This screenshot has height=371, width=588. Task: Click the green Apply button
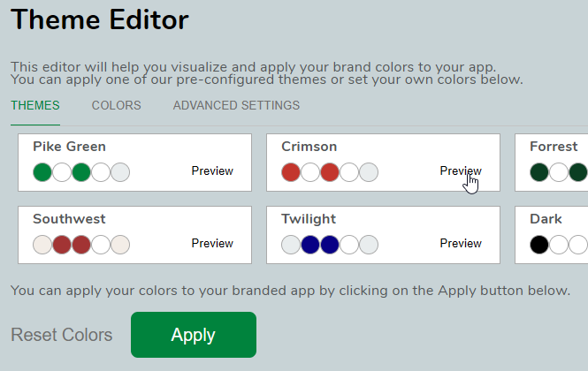click(193, 335)
